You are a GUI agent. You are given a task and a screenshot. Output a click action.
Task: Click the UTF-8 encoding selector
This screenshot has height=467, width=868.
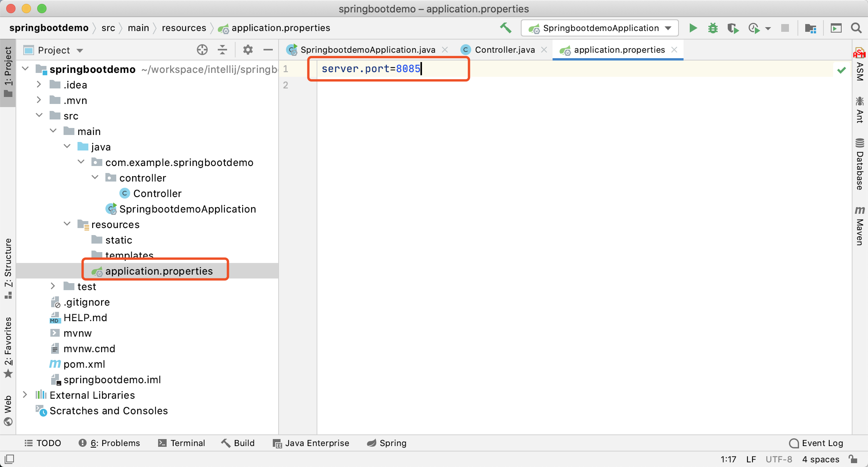click(778, 459)
